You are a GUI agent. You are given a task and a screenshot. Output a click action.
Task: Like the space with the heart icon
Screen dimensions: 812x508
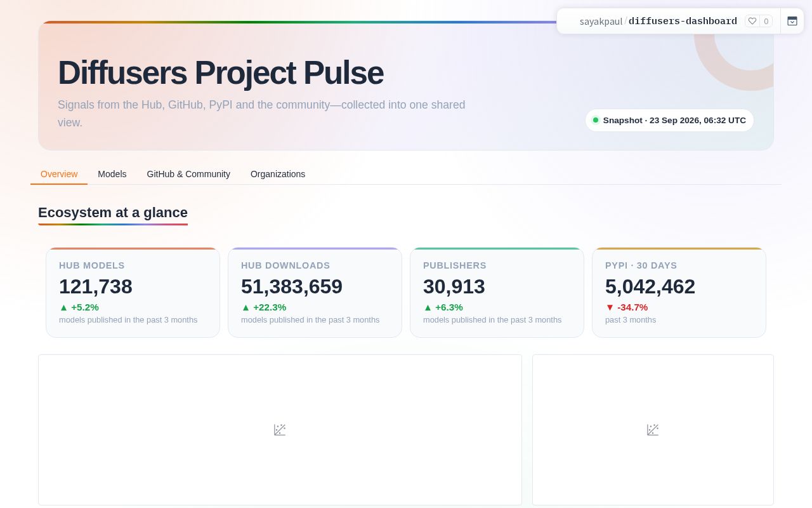coord(752,21)
